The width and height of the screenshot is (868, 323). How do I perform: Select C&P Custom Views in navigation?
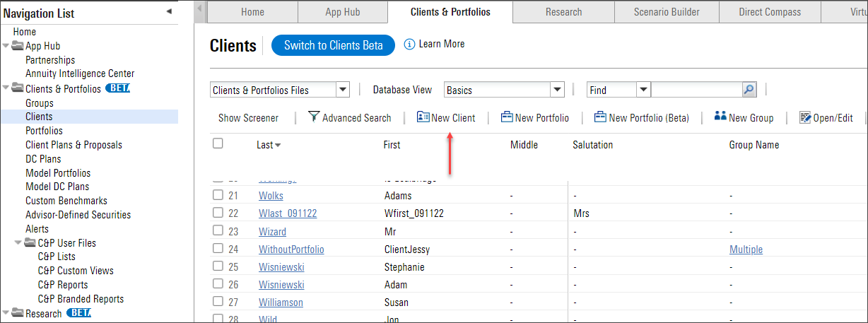click(76, 271)
